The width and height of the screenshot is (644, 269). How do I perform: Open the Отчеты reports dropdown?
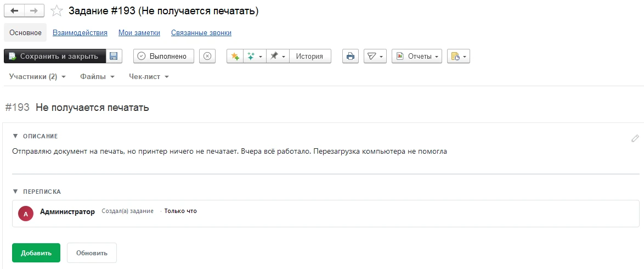point(417,57)
